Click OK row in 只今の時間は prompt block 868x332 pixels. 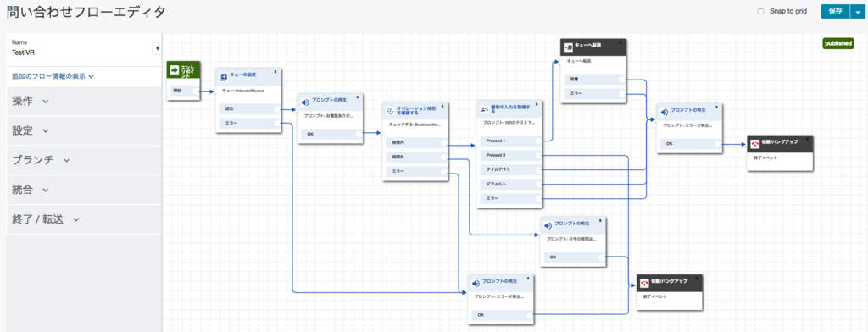(x=574, y=257)
